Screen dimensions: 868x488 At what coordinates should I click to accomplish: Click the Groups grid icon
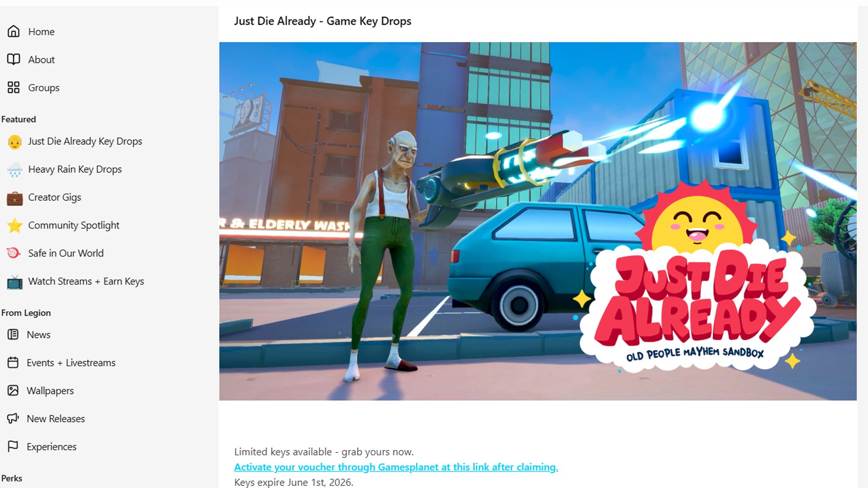(14, 87)
